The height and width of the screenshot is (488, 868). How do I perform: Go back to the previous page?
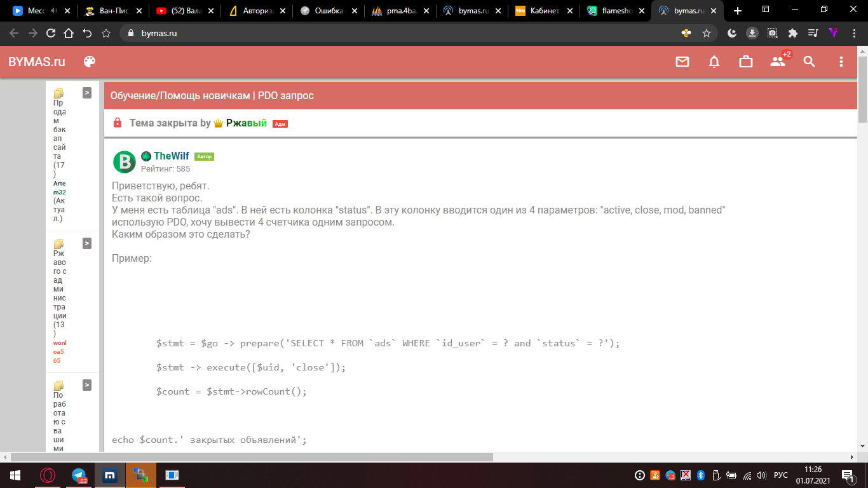tap(13, 33)
